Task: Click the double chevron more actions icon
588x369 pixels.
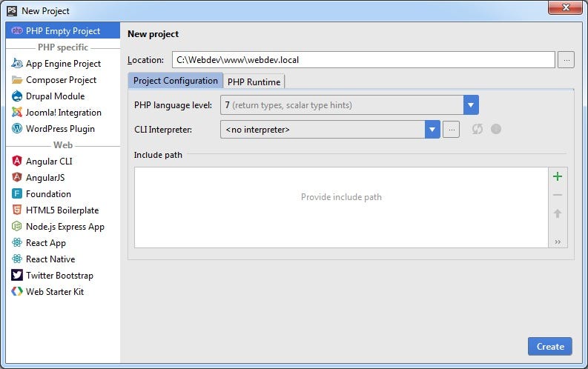Action: point(558,242)
